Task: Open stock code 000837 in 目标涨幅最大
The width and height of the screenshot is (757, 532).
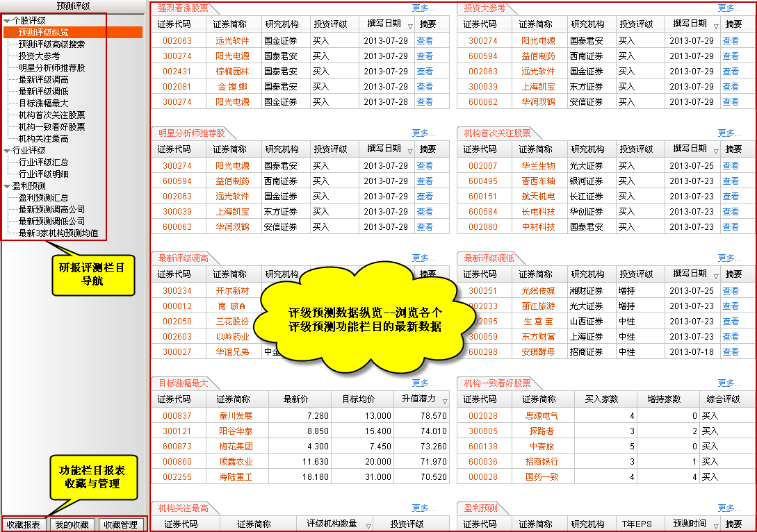Action: pos(177,416)
